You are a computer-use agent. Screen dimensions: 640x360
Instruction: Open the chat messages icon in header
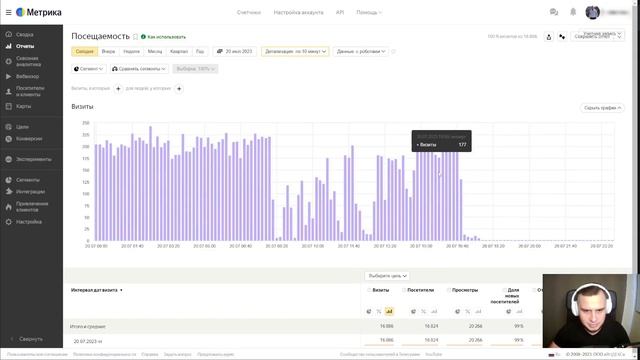553,12
